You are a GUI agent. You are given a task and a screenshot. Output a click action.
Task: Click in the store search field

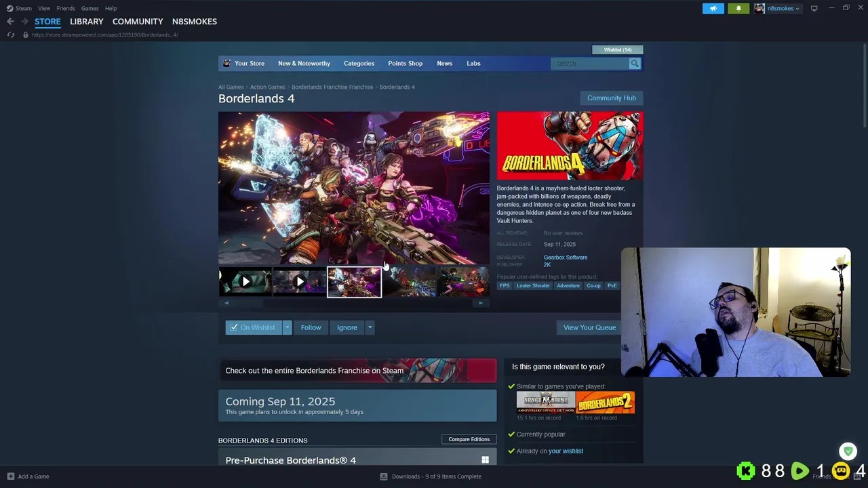(590, 64)
